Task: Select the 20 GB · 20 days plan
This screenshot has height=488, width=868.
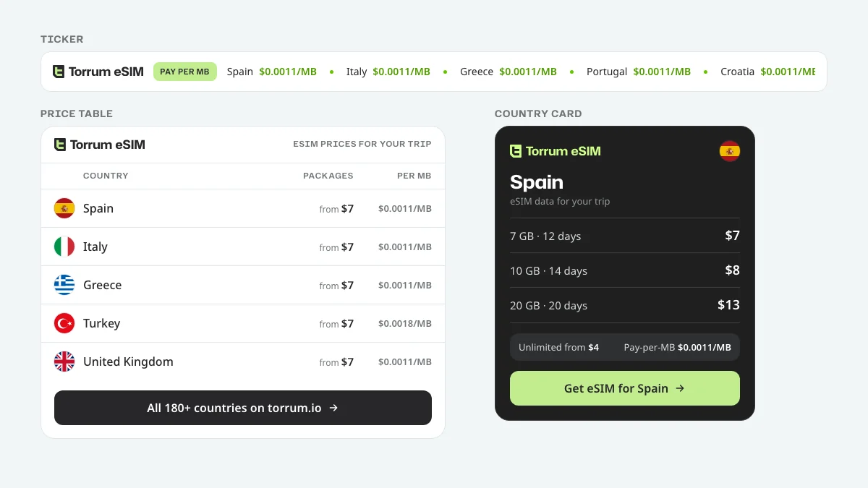Action: tap(625, 305)
